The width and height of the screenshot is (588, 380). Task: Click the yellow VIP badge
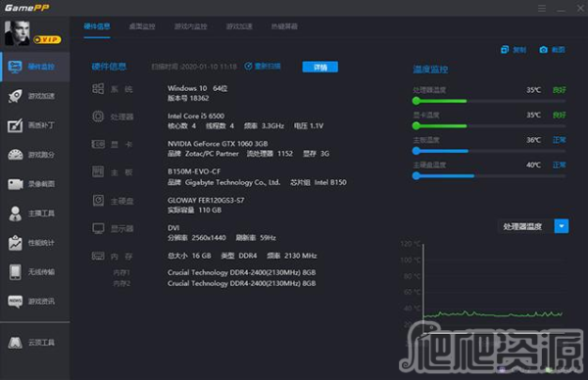click(47, 39)
